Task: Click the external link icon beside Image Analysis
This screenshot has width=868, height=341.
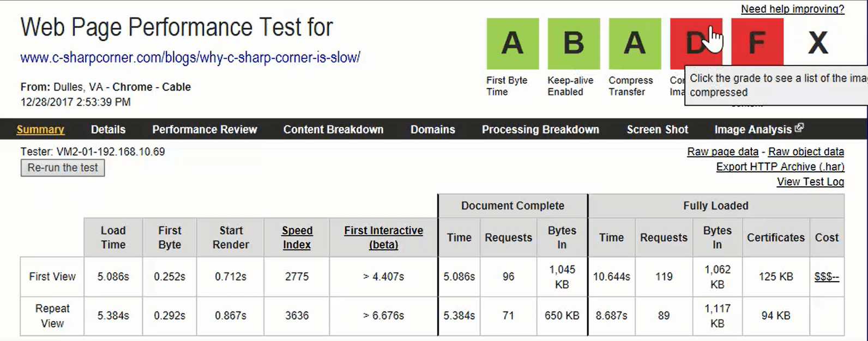Action: (799, 126)
